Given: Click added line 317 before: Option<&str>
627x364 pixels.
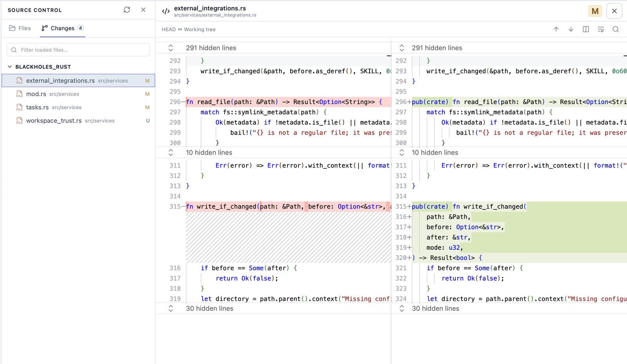Looking at the screenshot, I should coord(519,227).
